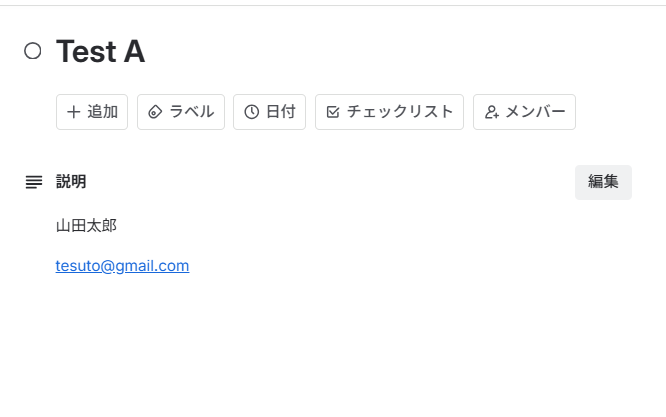Viewport: 666px width, 417px height.
Task: Click the person-plus icon on メンバー
Action: (491, 112)
